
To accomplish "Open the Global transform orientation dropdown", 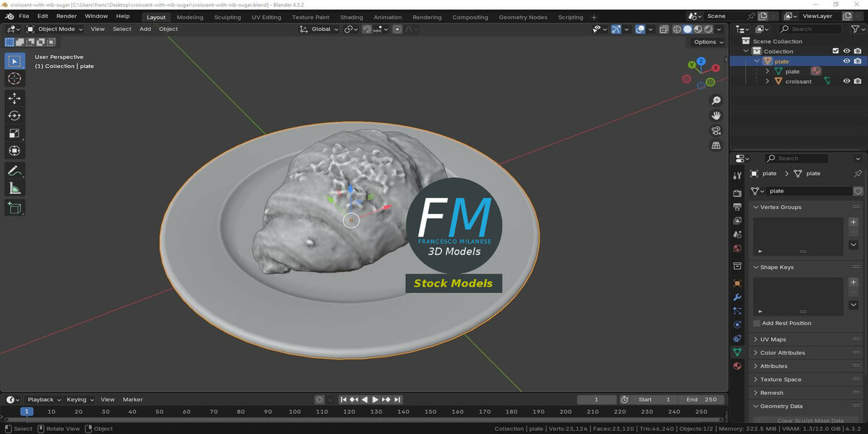I will [x=320, y=30].
